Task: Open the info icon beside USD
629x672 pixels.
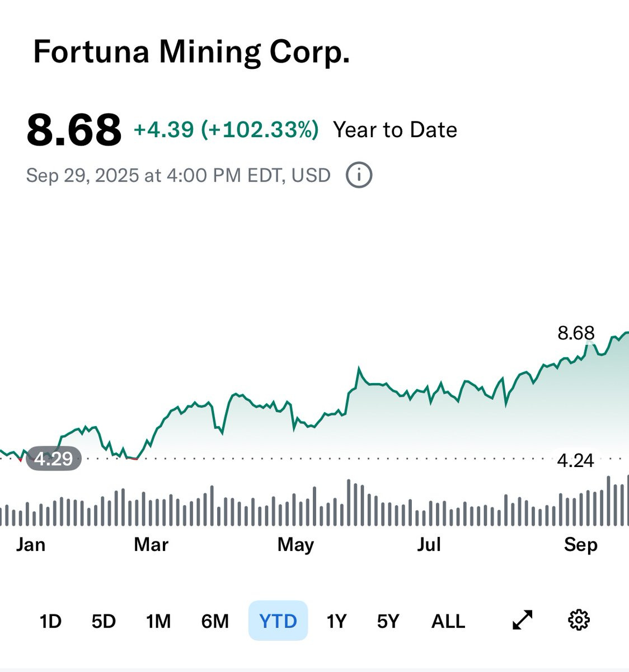Action: (359, 175)
